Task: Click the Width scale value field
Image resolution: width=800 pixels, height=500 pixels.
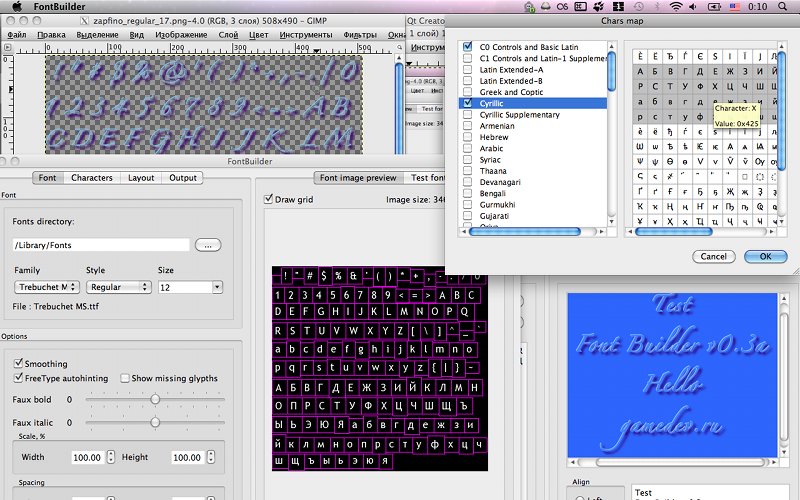Action: 88,457
